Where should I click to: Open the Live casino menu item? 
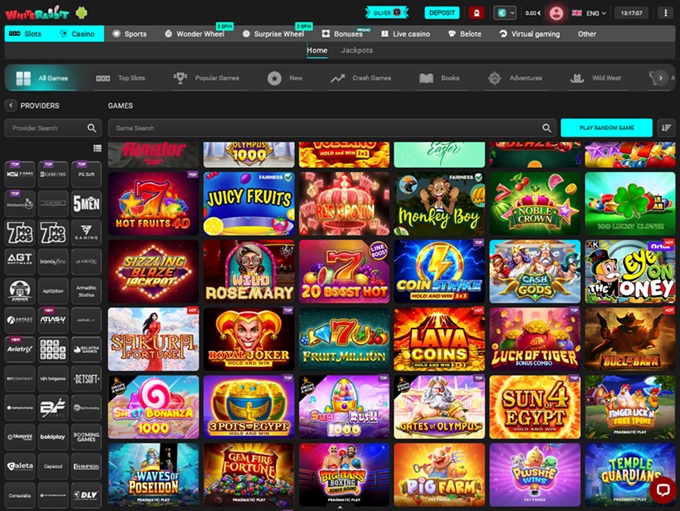pos(405,33)
